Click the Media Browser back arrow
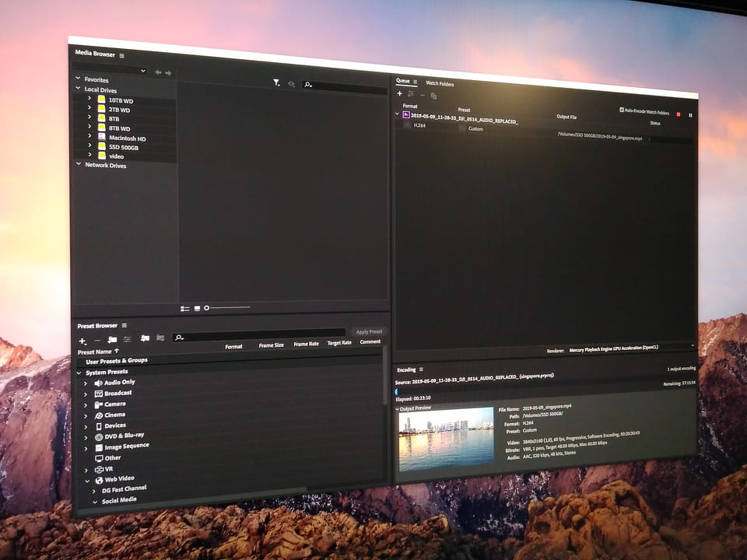The width and height of the screenshot is (747, 560). 158,72
